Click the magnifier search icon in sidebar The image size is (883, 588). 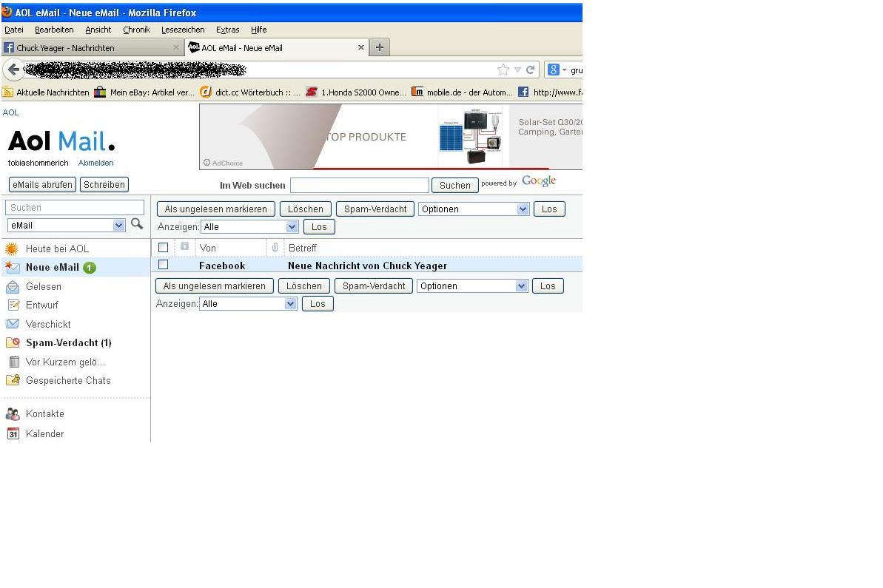coord(137,224)
